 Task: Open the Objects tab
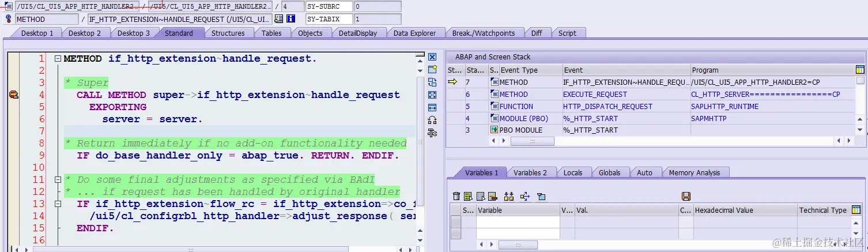pyautogui.click(x=310, y=33)
